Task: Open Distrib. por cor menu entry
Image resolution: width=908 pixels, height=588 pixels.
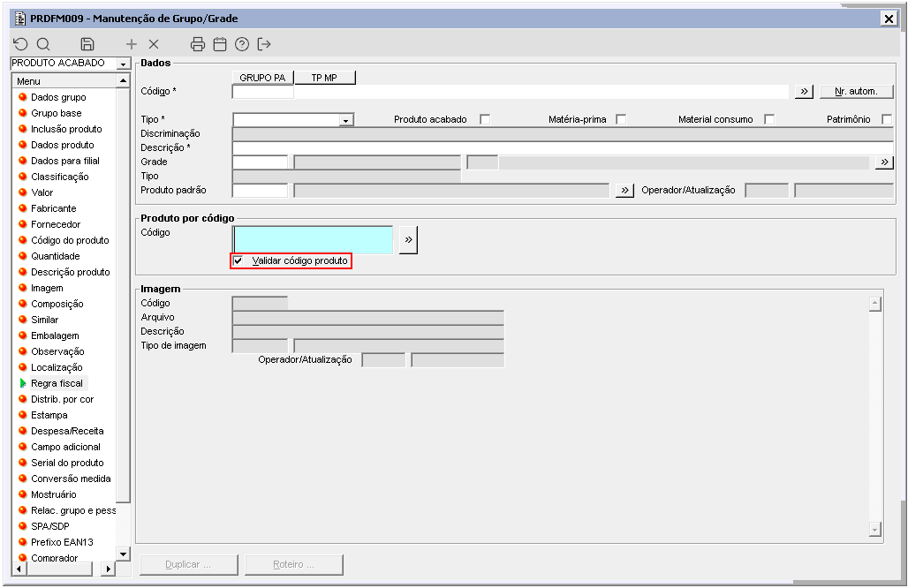Action: pos(62,399)
